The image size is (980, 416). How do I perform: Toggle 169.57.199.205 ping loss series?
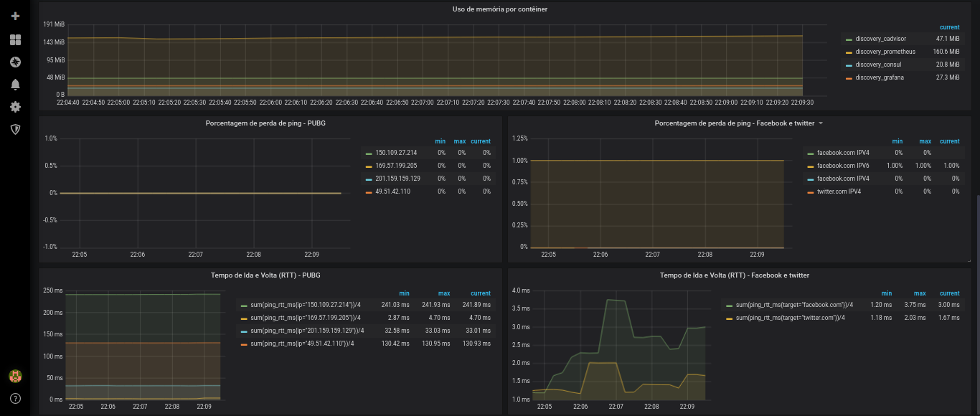coord(396,166)
